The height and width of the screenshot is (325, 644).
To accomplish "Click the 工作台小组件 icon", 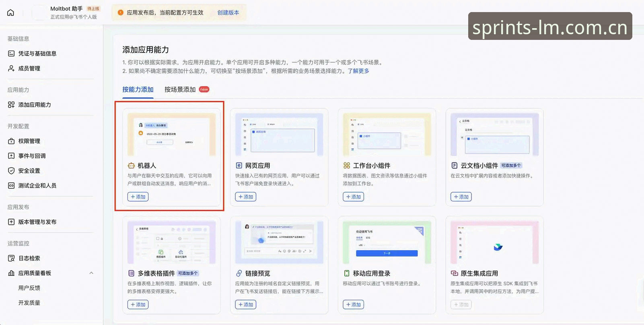I will tap(347, 166).
